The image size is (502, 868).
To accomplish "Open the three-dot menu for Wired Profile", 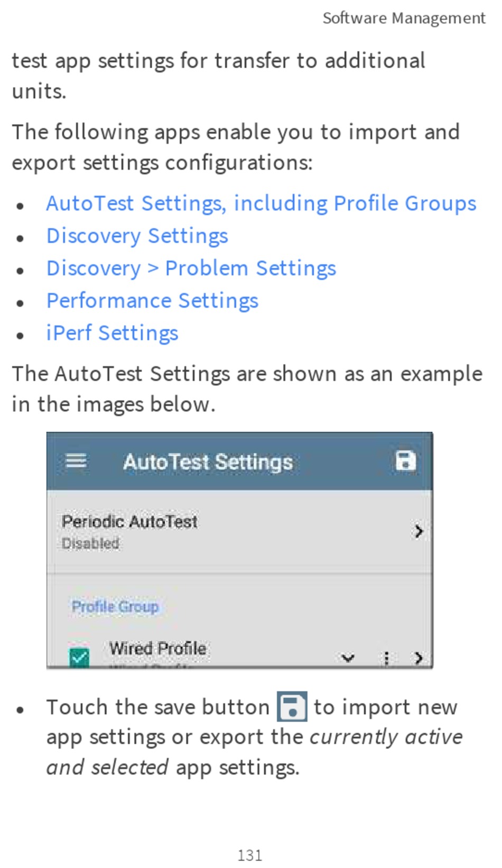I will 387,658.
